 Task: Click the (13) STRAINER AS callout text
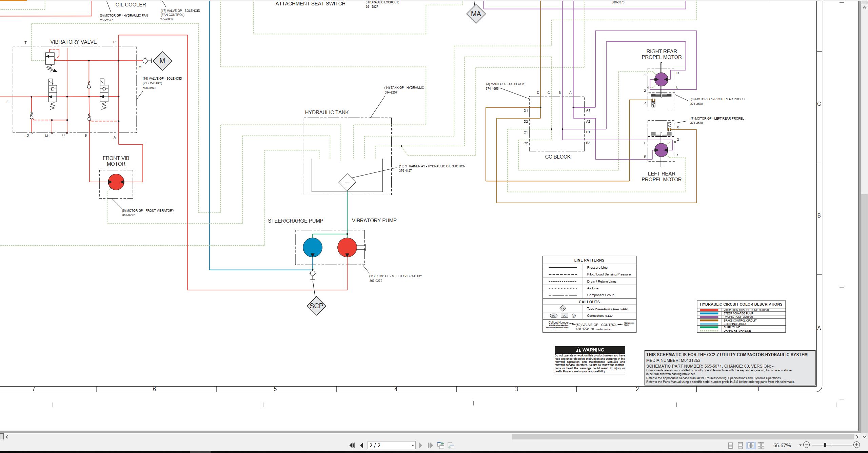tap(432, 168)
